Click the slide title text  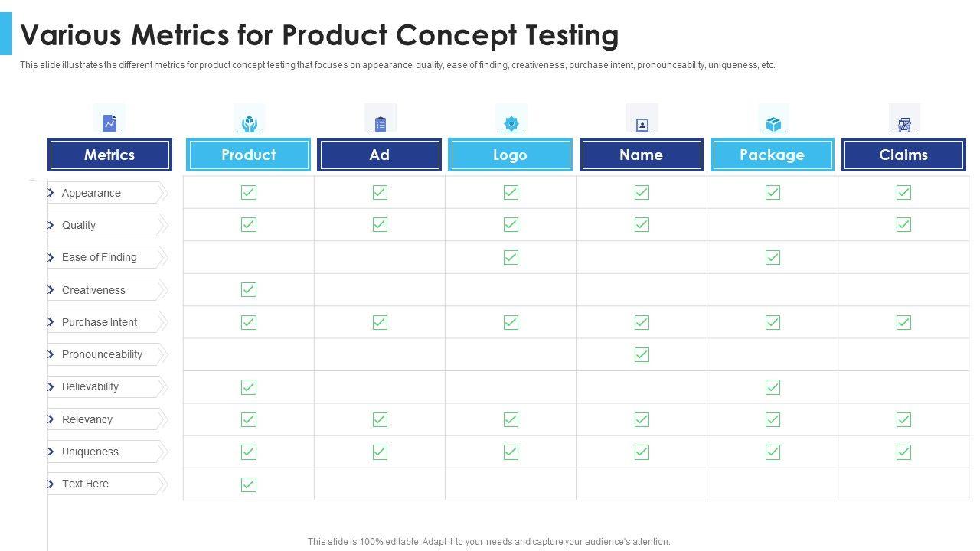(x=319, y=35)
